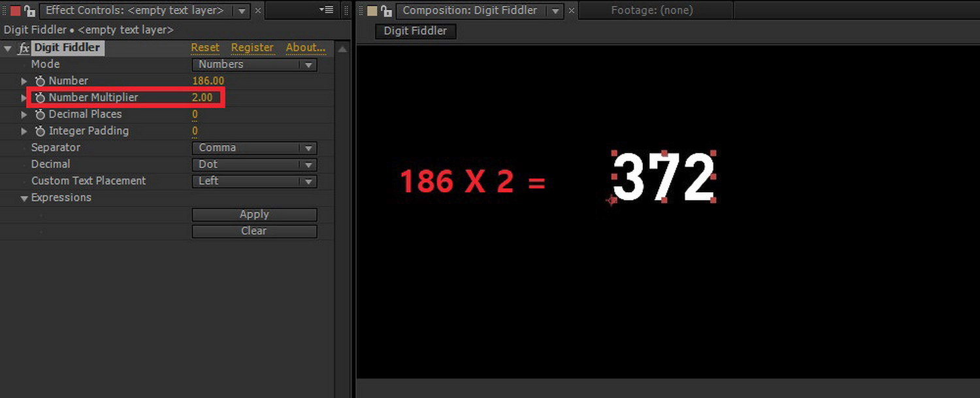Click the Decimal Places stopwatch icon

40,114
